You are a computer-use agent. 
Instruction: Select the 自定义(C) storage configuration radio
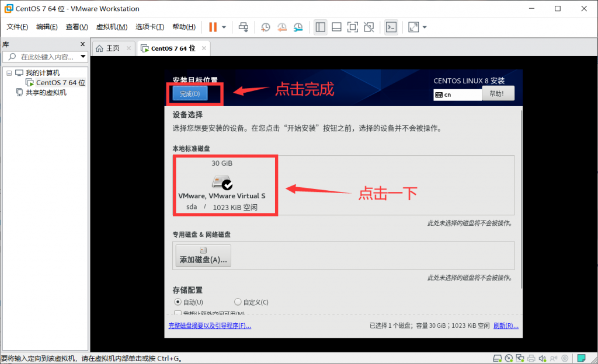(x=238, y=302)
